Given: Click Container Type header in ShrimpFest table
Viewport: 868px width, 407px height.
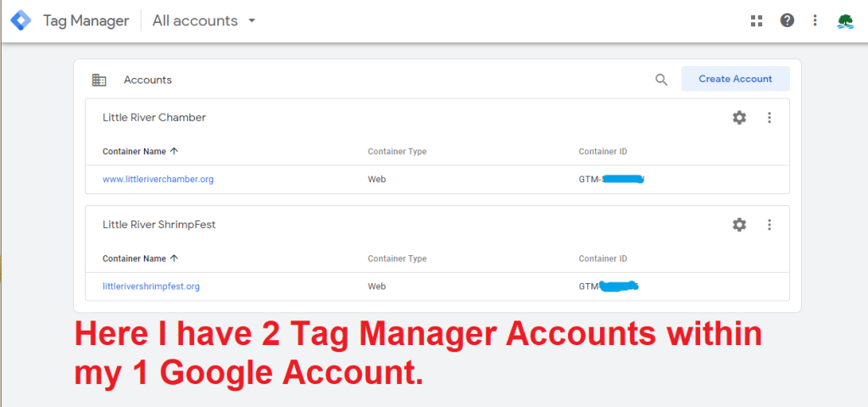Looking at the screenshot, I should [397, 259].
